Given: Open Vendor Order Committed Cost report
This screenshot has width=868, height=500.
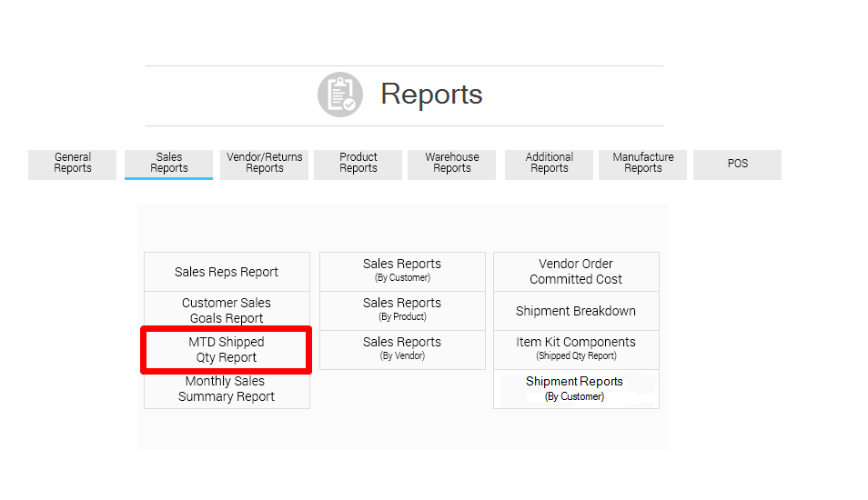Looking at the screenshot, I should (x=576, y=272).
